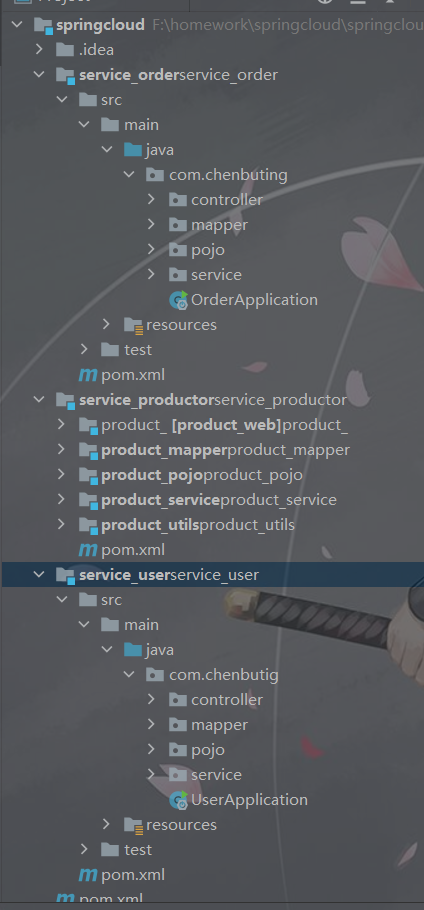
Task: Click the com.chenbuting package icon
Action: click(155, 175)
